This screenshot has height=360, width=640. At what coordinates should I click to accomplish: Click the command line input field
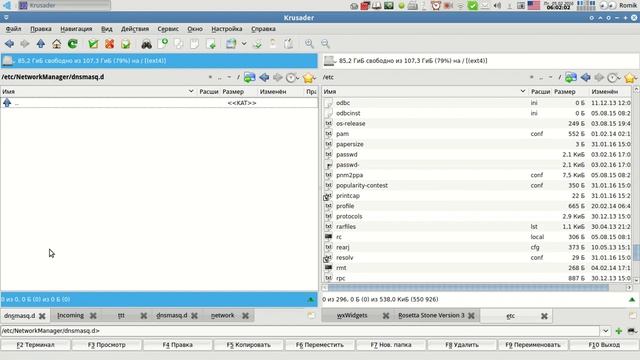[x=300, y=331]
